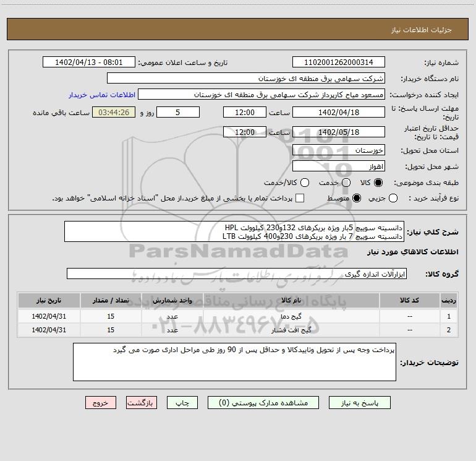
Task: Click the 'نام کالا' column header
Action: 291,300
